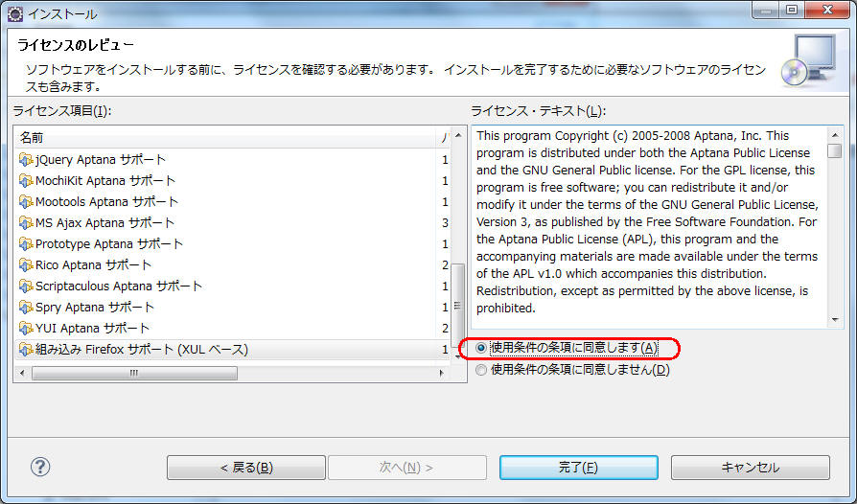The width and height of the screenshot is (857, 504).
Task: Click the MochiKit Aptana サポート plugin icon
Action: pyautogui.click(x=26, y=181)
